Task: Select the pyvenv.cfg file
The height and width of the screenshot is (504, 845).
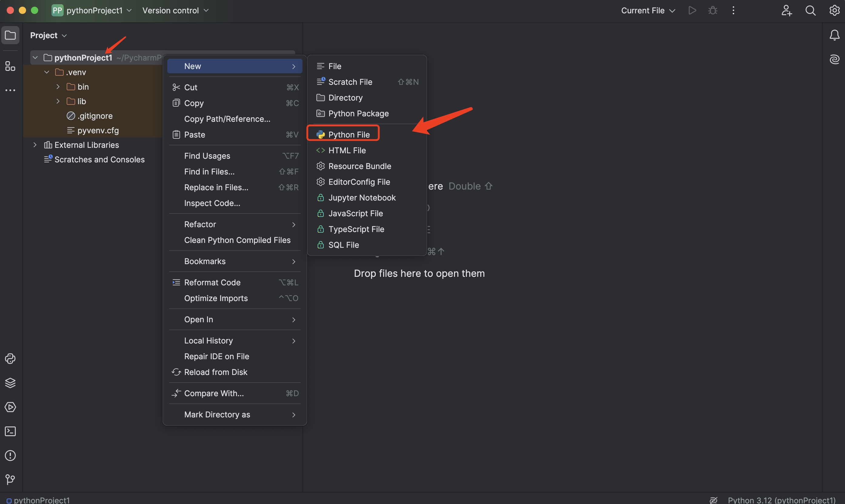Action: coord(93,131)
